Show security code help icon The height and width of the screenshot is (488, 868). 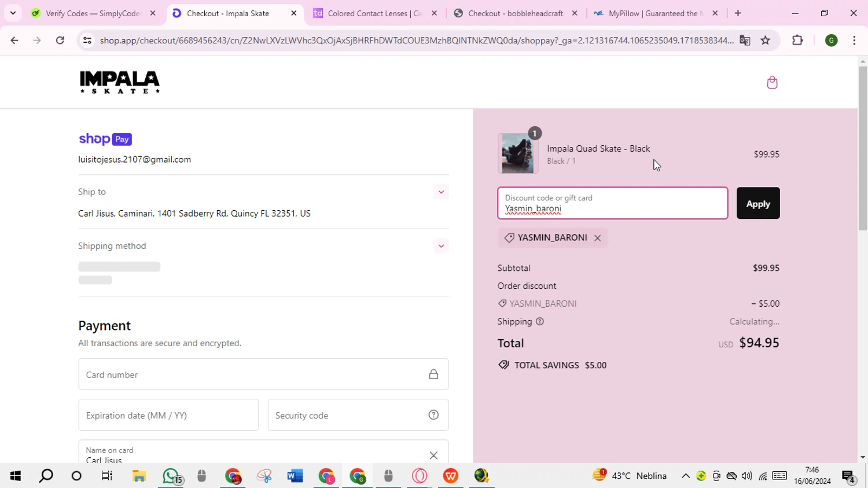(433, 415)
